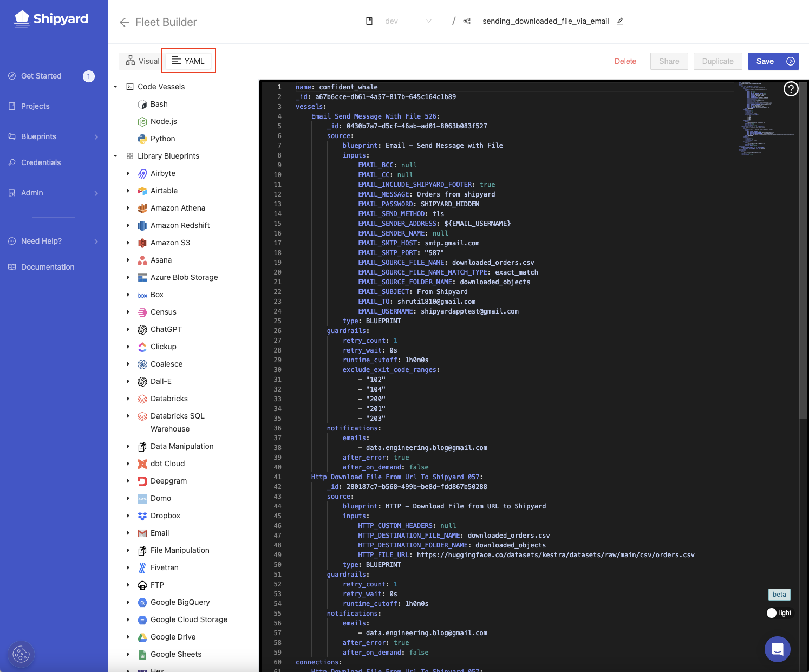Click the ChatGPT blueprint icon
Viewport: 809px width, 672px height.
pyautogui.click(x=142, y=329)
